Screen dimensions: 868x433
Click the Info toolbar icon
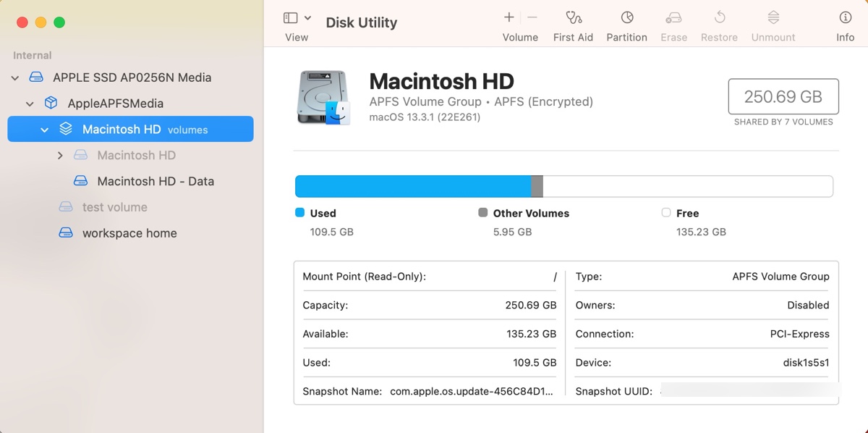coord(845,18)
